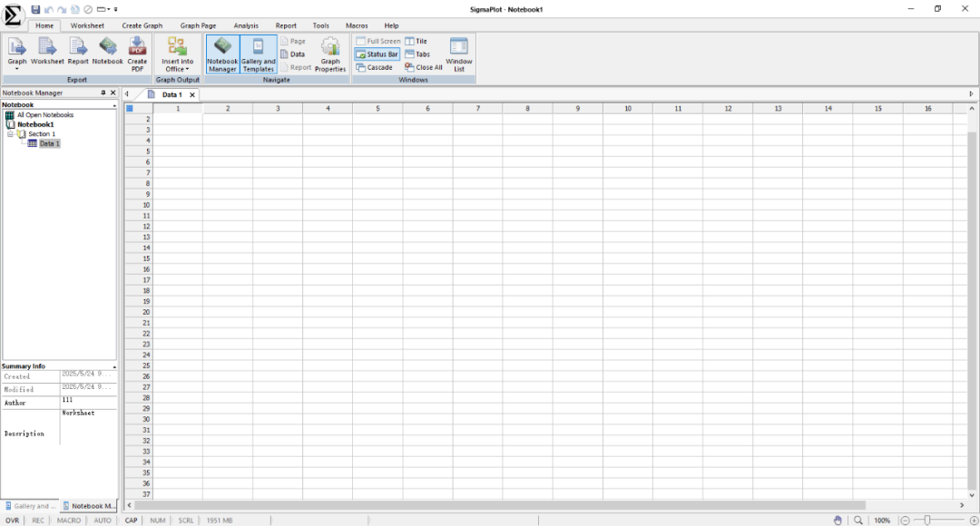Click the Create PDF export icon
Viewport: 980px width, 526px height.
137,54
